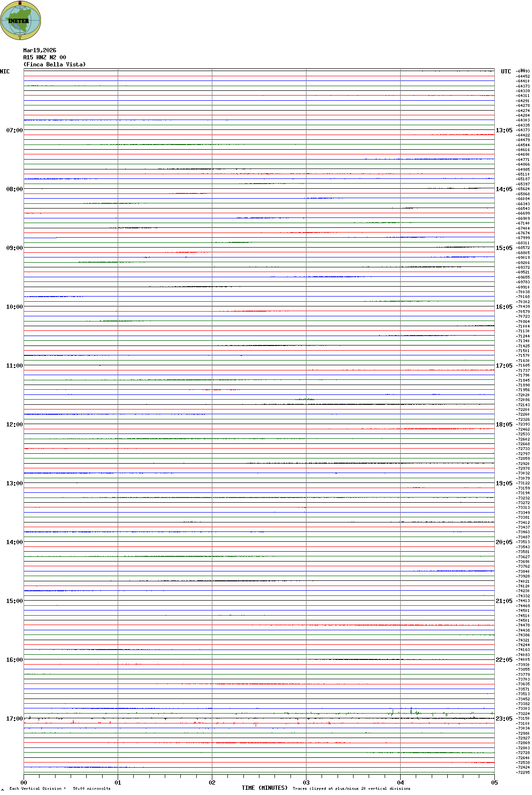Viewport: 532px width, 795px height.
Task: Click the TIME (MINUTES) axis title
Action: [x=264, y=788]
